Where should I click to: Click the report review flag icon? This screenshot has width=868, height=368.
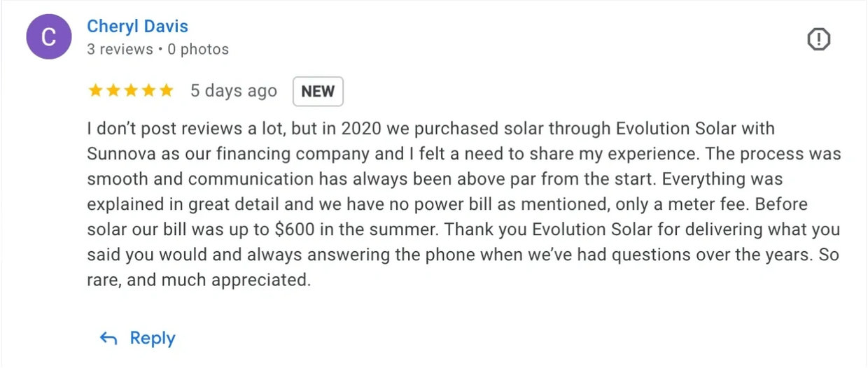(x=818, y=40)
